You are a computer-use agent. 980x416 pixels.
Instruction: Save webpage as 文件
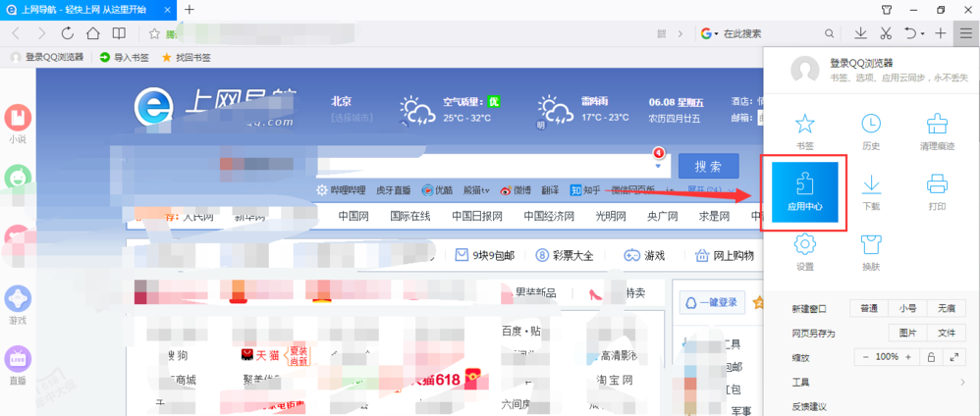click(x=946, y=333)
